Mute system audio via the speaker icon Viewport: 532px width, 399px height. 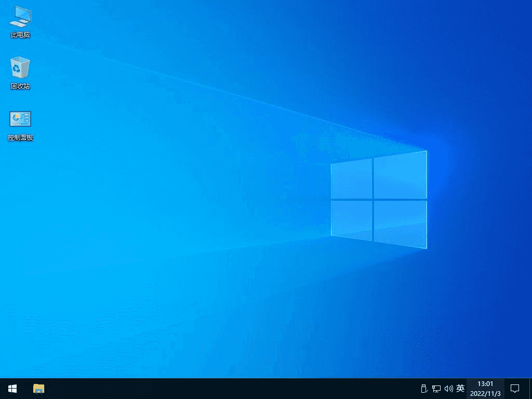[448, 388]
